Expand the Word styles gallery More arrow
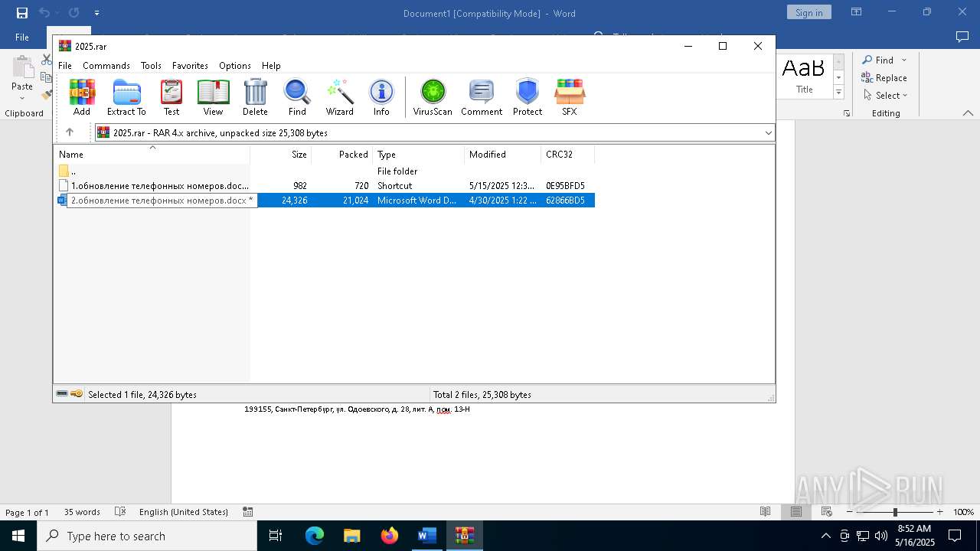980x551 pixels. [x=838, y=92]
